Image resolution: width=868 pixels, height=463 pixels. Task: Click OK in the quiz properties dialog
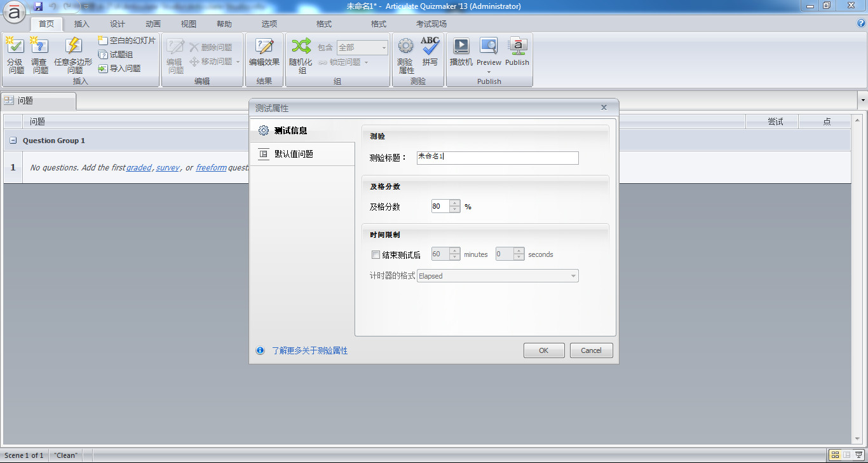coord(544,350)
